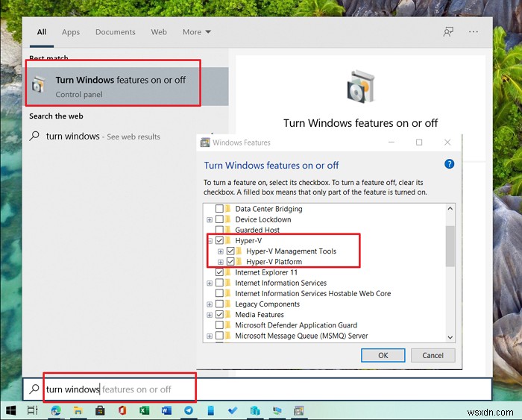
Task: Switch to the Apps search tab
Action: pos(71,32)
